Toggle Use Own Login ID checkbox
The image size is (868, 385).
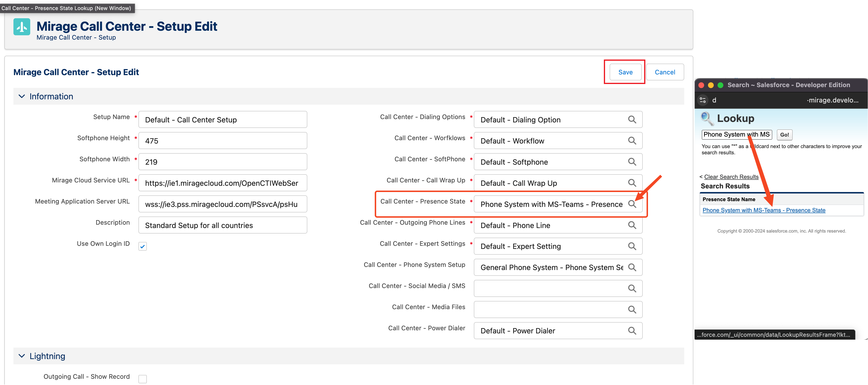(143, 247)
